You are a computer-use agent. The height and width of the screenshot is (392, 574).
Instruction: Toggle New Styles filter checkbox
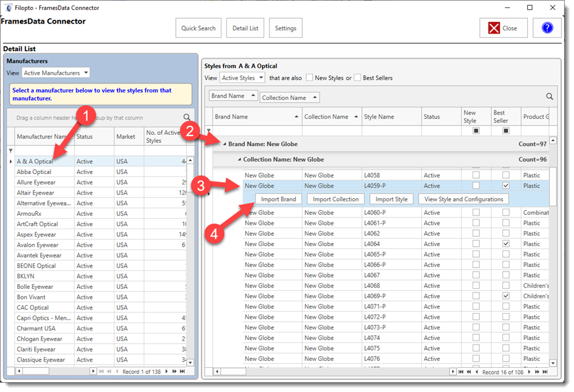(309, 78)
